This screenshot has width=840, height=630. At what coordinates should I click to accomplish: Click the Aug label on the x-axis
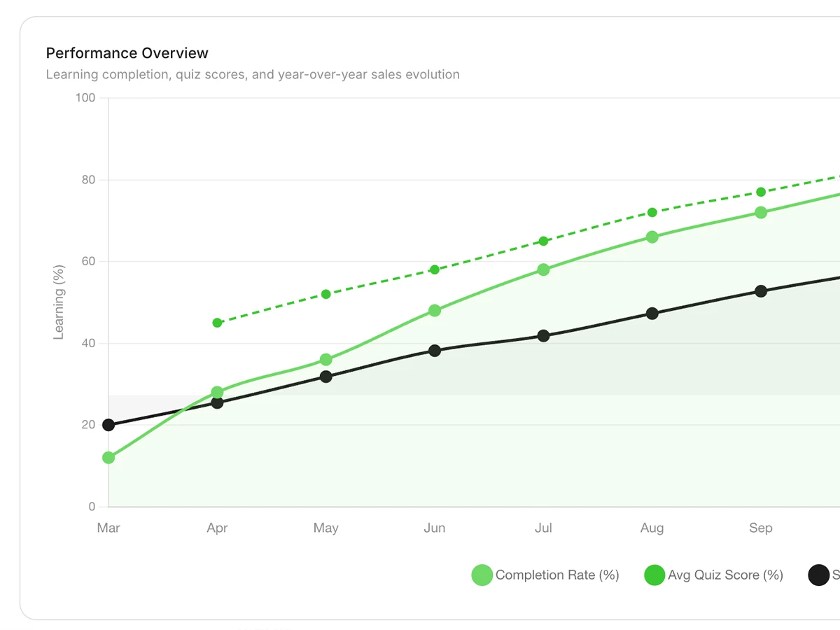pos(652,528)
